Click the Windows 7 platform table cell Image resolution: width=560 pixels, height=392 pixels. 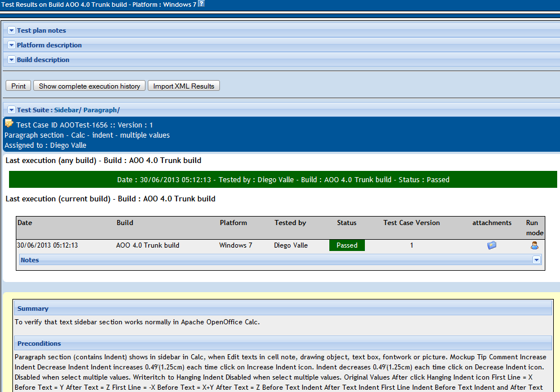(x=235, y=245)
